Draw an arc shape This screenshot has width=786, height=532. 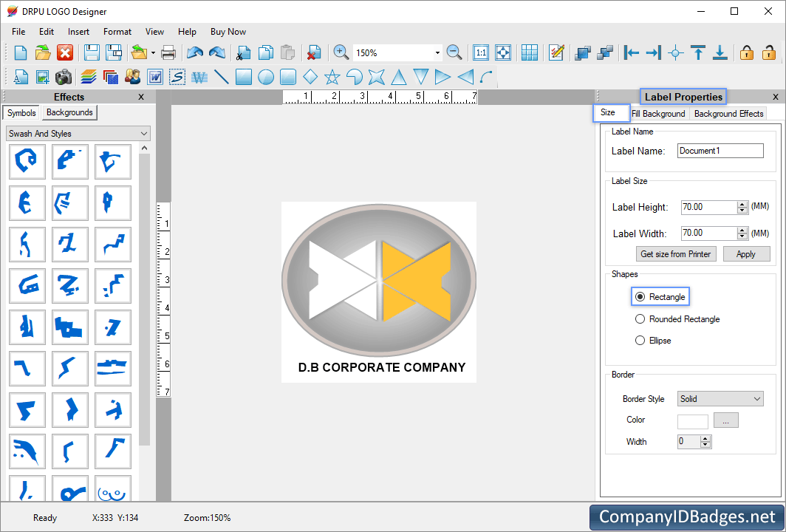[486, 77]
